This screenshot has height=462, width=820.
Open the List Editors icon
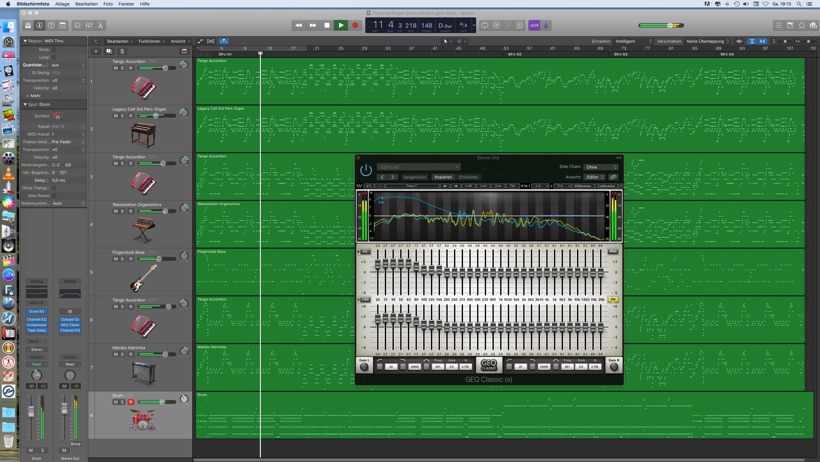point(778,25)
